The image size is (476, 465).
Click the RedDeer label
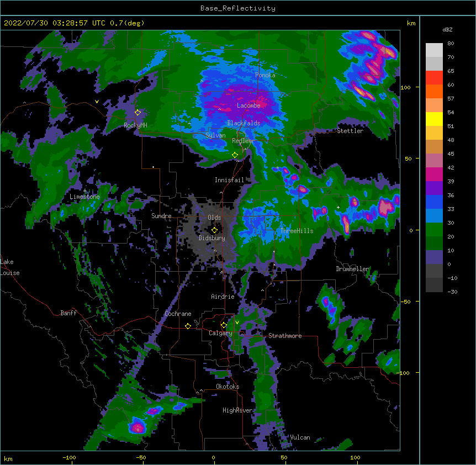243,141
